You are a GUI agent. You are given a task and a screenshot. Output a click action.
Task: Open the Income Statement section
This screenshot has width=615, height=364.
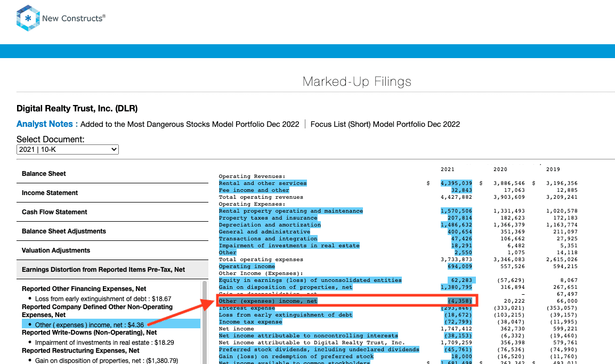(112, 192)
